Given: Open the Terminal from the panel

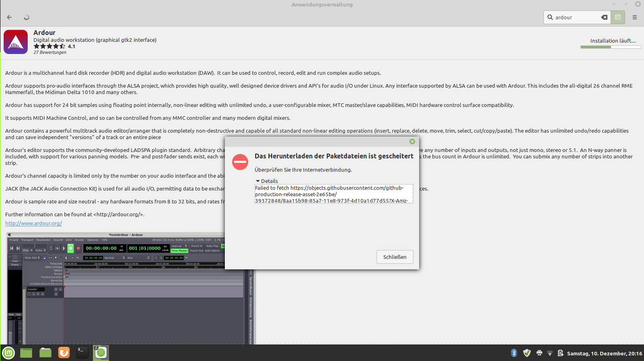Looking at the screenshot, I should click(83, 353).
